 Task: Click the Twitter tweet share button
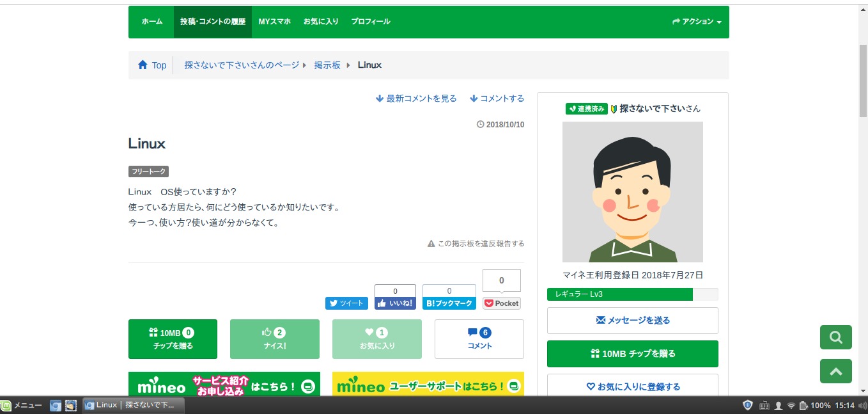click(x=346, y=303)
